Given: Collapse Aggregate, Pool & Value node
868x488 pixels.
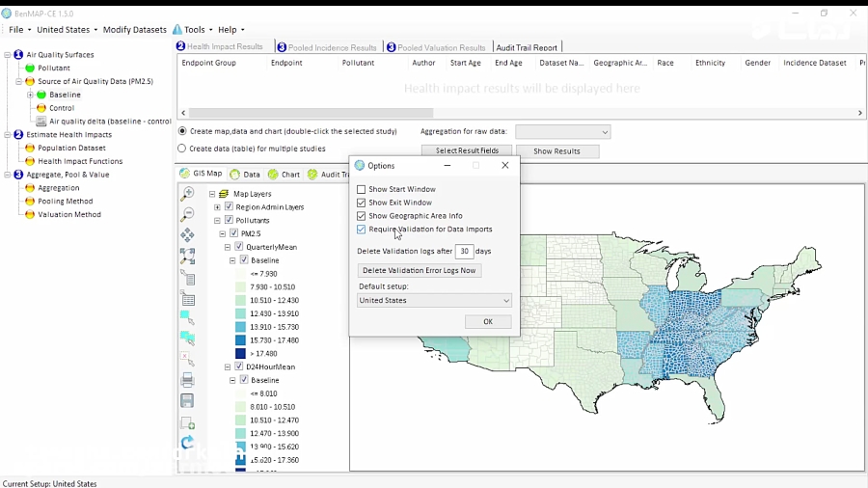Looking at the screenshot, I should pos(7,175).
